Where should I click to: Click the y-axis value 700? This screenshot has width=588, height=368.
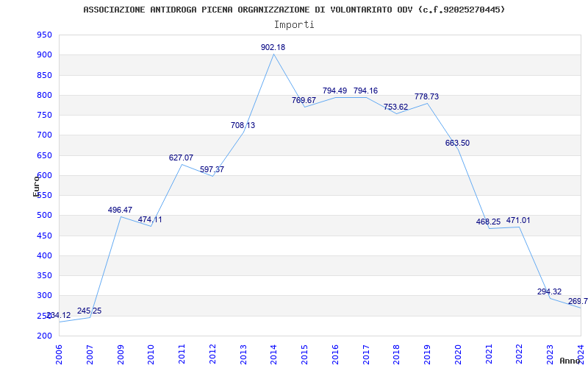[44, 135]
